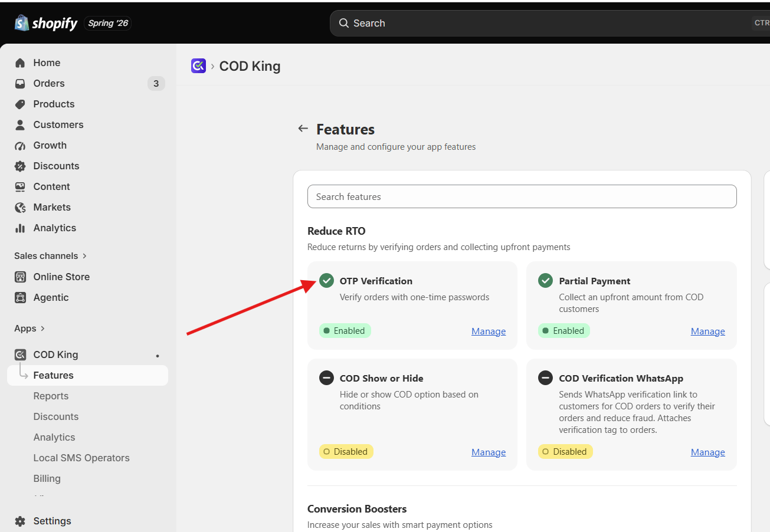Click the Online Store storefront icon
Screen dimensions: 770x532
click(20, 277)
